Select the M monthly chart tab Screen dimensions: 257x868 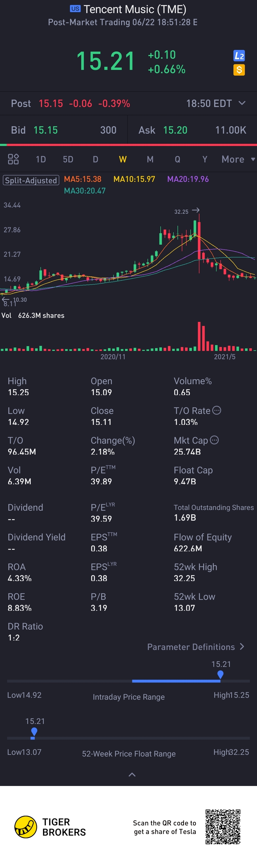coord(150,159)
